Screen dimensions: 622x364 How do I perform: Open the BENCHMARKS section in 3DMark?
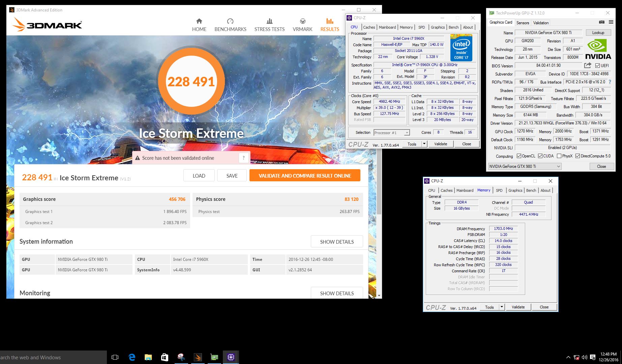pyautogui.click(x=230, y=25)
